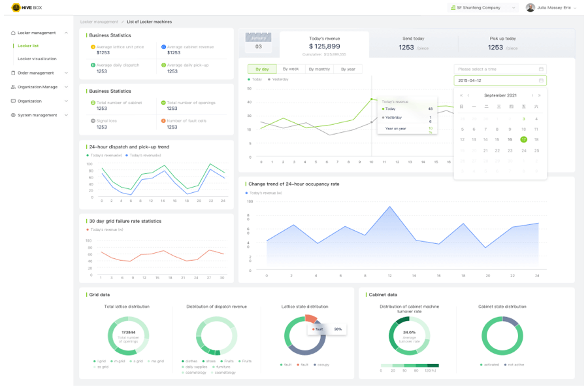The width and height of the screenshot is (588, 387).
Task: Switch to the By week tab
Action: [291, 69]
